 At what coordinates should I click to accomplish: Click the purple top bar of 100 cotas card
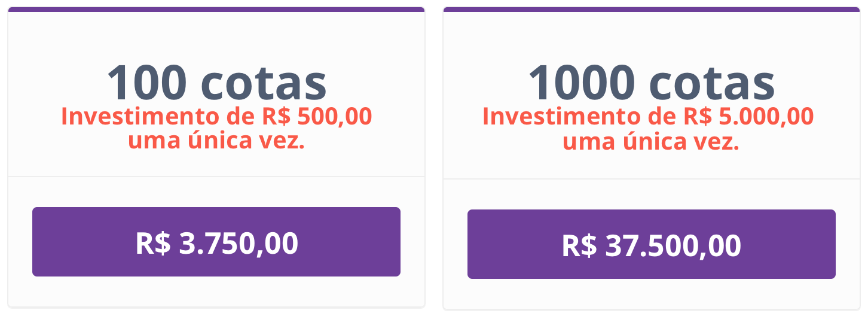[216, 10]
